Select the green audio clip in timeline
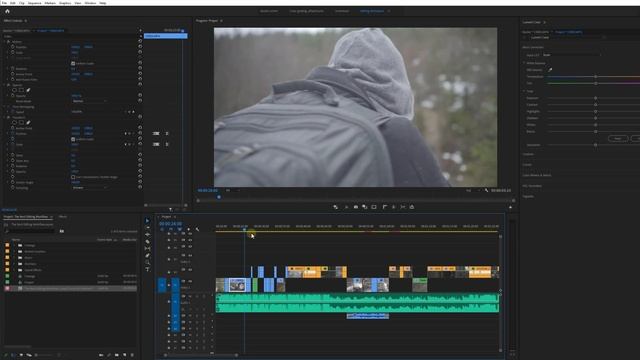Image resolution: width=640 pixels, height=360 pixels. 357,303
